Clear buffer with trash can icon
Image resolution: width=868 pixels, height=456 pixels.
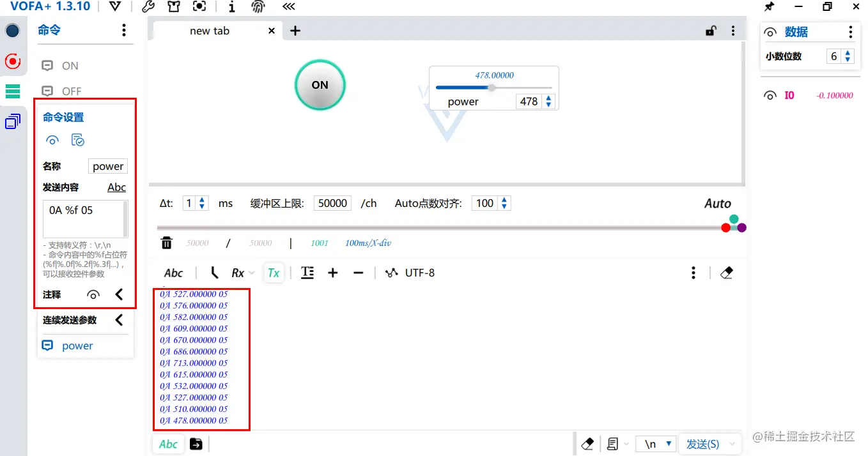pos(166,243)
